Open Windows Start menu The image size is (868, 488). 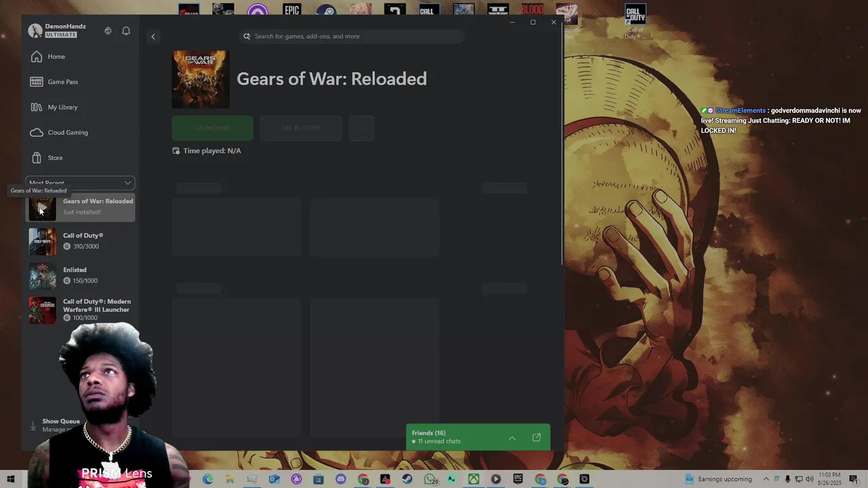coord(11,479)
